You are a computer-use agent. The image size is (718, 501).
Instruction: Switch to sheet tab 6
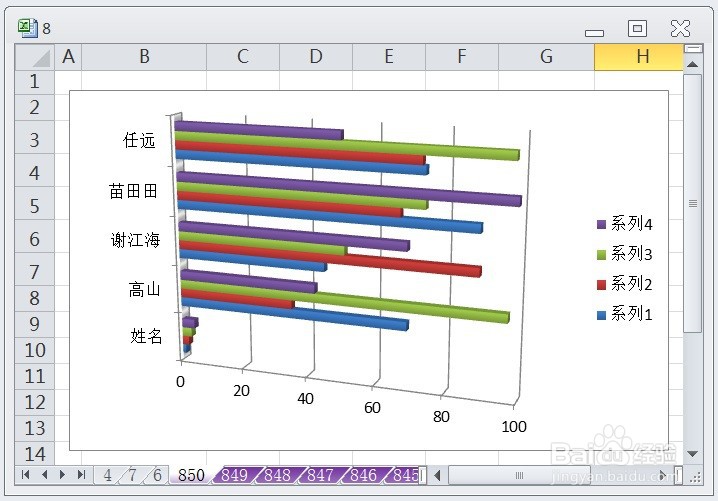158,475
